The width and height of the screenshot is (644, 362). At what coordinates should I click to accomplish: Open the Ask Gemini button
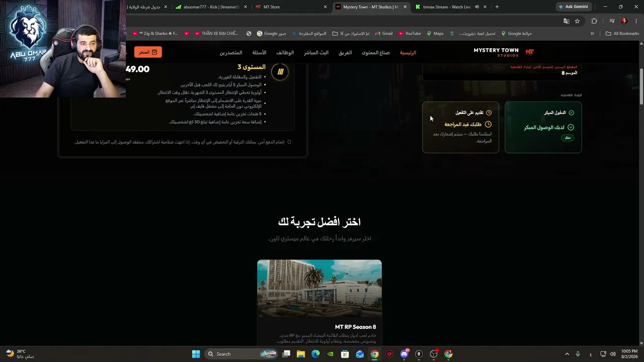573,7
